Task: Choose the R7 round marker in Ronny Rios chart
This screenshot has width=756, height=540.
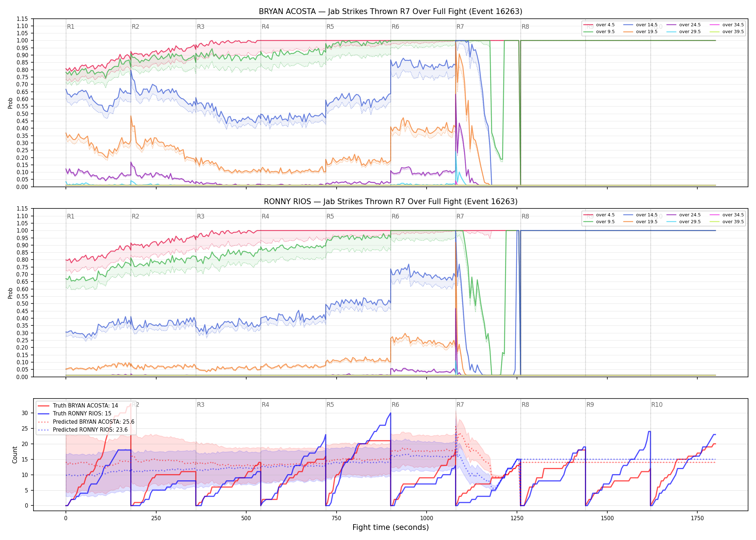Action: click(460, 216)
